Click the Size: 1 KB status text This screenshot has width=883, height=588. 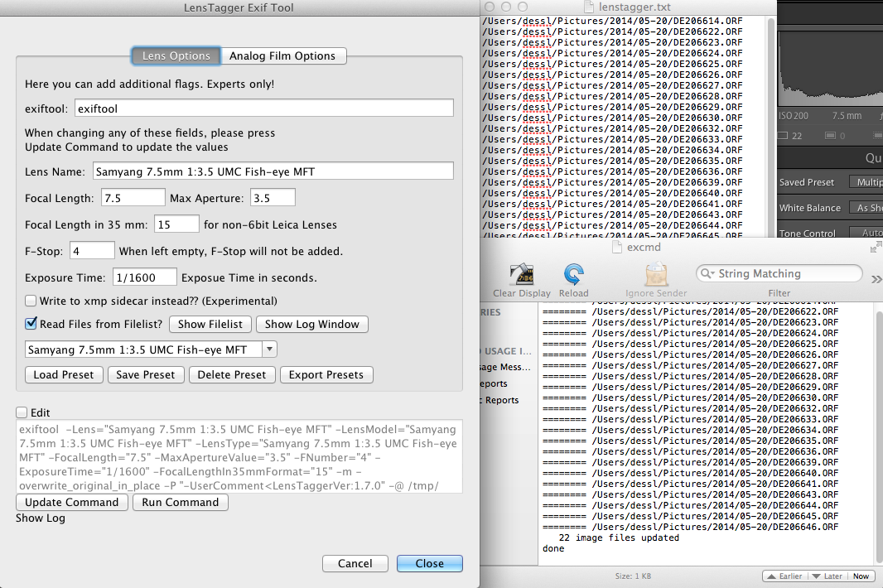(x=633, y=576)
